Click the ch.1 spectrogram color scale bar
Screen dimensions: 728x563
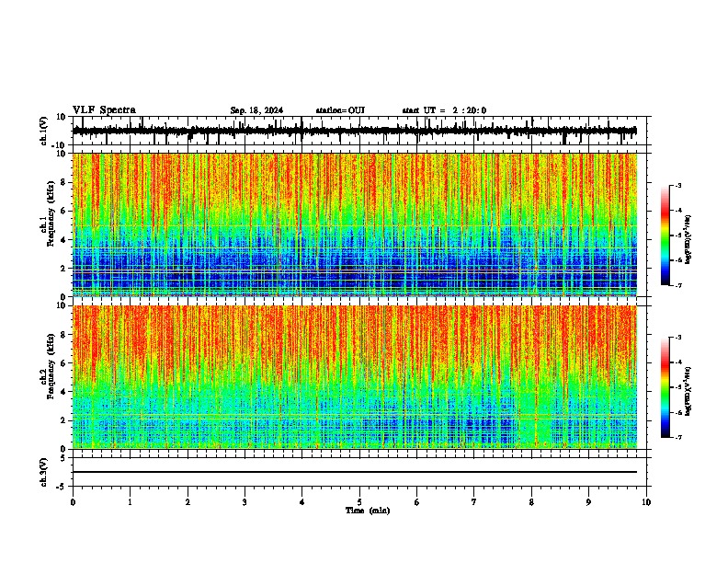(665, 236)
